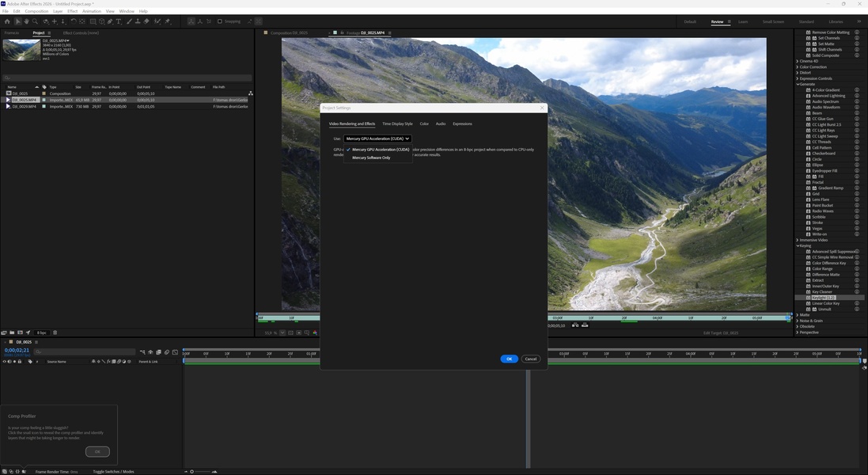Select the Clone Stamp tool
868x475 pixels.
point(138,21)
